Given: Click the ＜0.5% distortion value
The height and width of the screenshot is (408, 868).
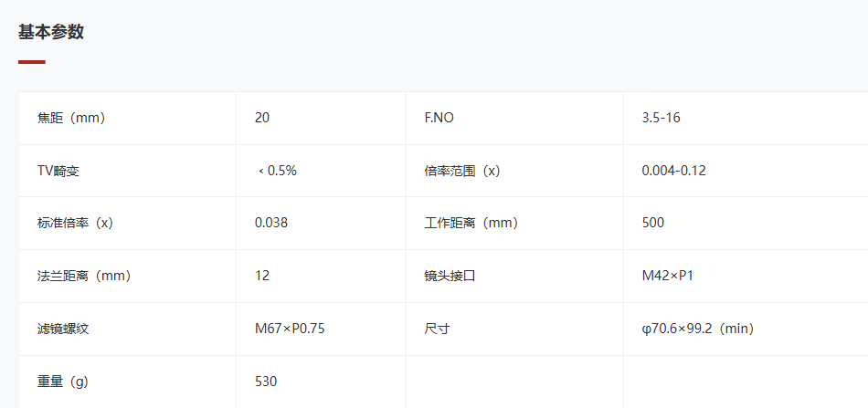Looking at the screenshot, I should [276, 171].
